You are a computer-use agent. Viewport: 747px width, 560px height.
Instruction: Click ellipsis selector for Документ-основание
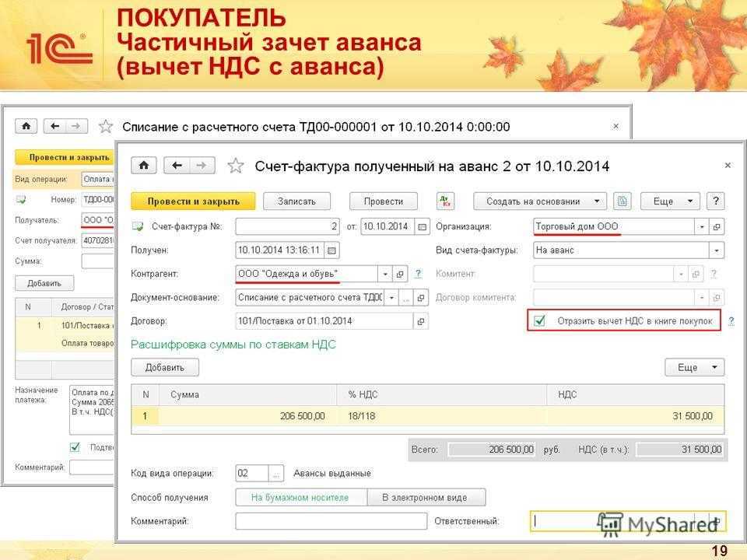click(x=406, y=298)
